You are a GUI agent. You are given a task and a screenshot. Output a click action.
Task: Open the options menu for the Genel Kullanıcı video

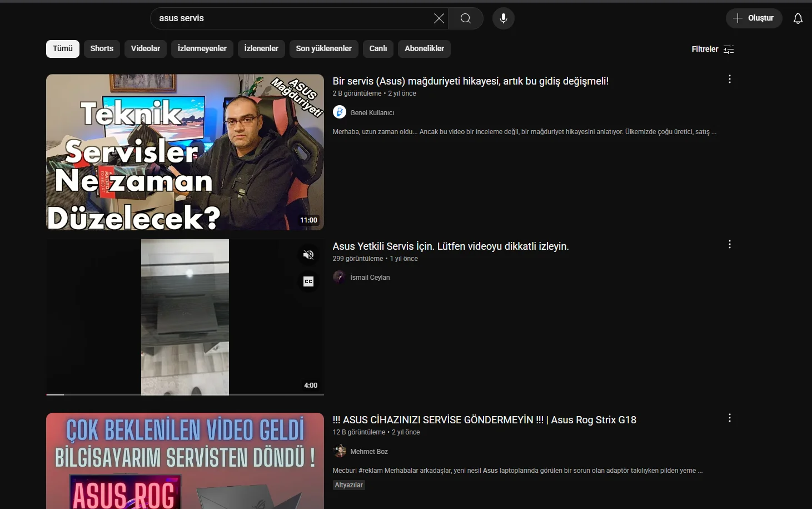pos(730,79)
